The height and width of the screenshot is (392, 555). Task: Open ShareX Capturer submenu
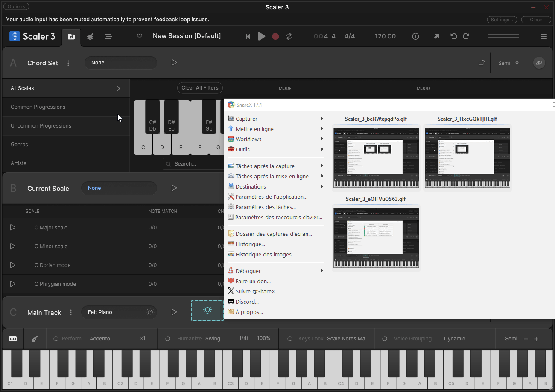[x=275, y=119]
